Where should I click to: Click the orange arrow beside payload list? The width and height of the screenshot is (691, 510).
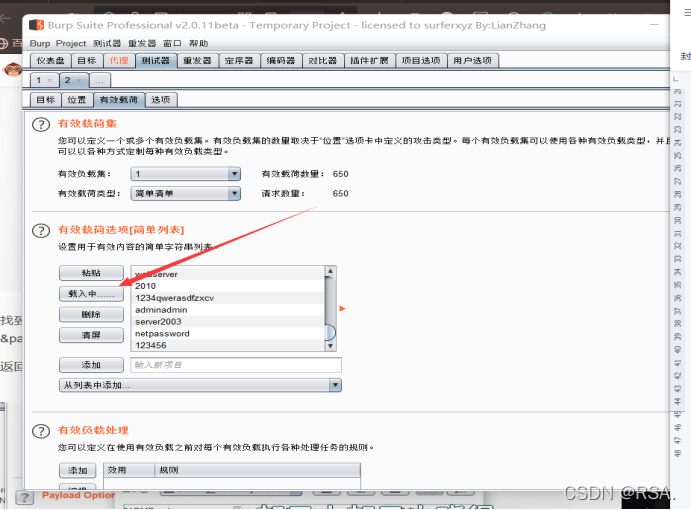click(x=342, y=309)
